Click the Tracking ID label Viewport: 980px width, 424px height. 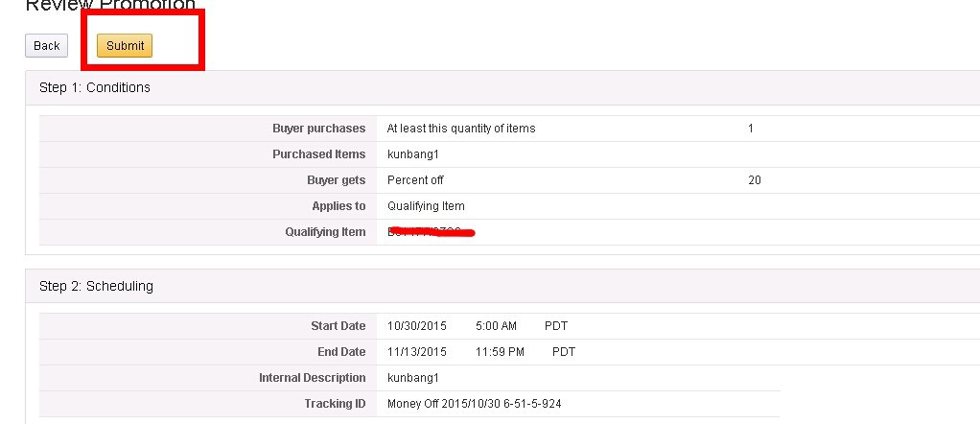[335, 403]
